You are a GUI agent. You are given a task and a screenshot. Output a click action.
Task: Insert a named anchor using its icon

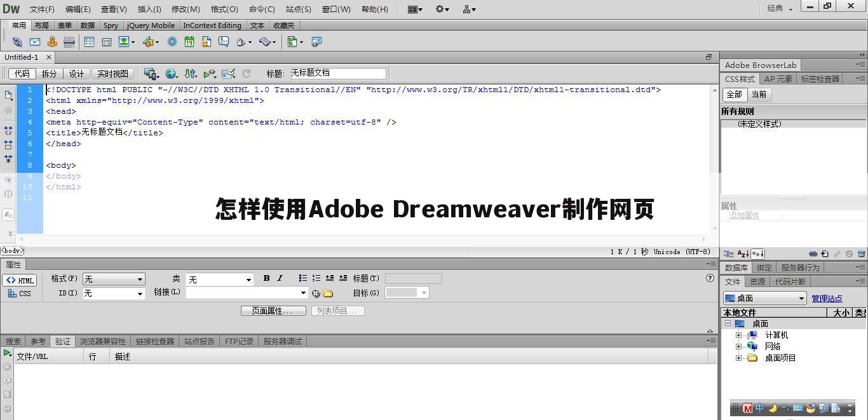pyautogui.click(x=53, y=41)
